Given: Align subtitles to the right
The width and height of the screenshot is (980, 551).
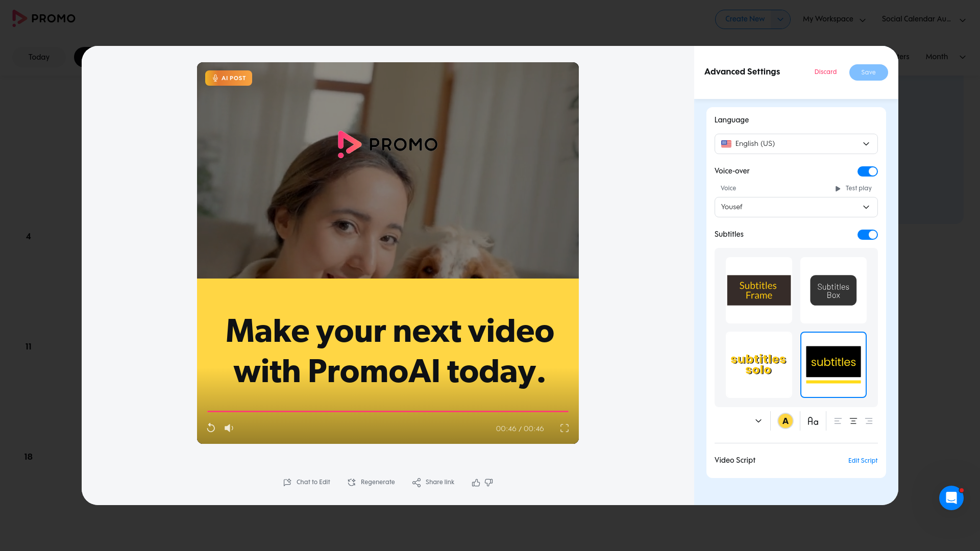Looking at the screenshot, I should point(869,421).
